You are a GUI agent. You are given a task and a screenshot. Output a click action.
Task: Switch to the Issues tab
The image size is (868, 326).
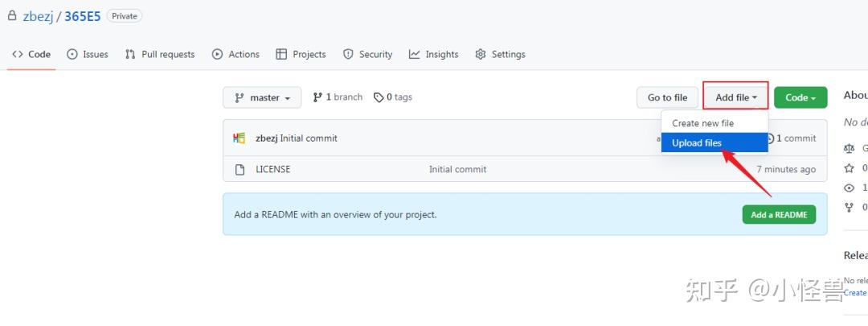(88, 55)
